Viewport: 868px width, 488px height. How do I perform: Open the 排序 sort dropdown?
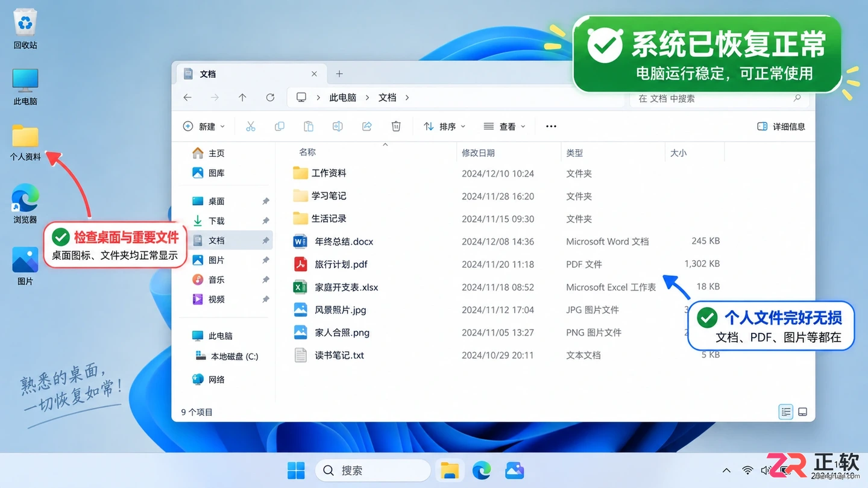(445, 127)
